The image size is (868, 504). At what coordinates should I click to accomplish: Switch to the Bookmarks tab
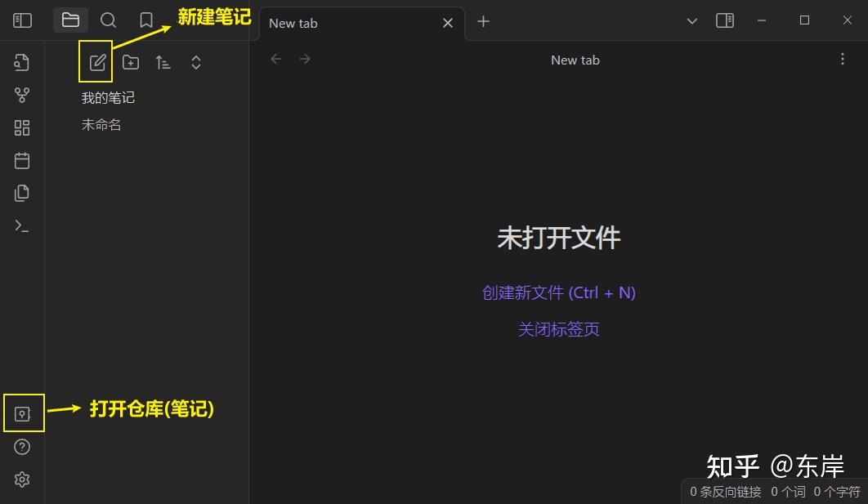pyautogui.click(x=145, y=20)
